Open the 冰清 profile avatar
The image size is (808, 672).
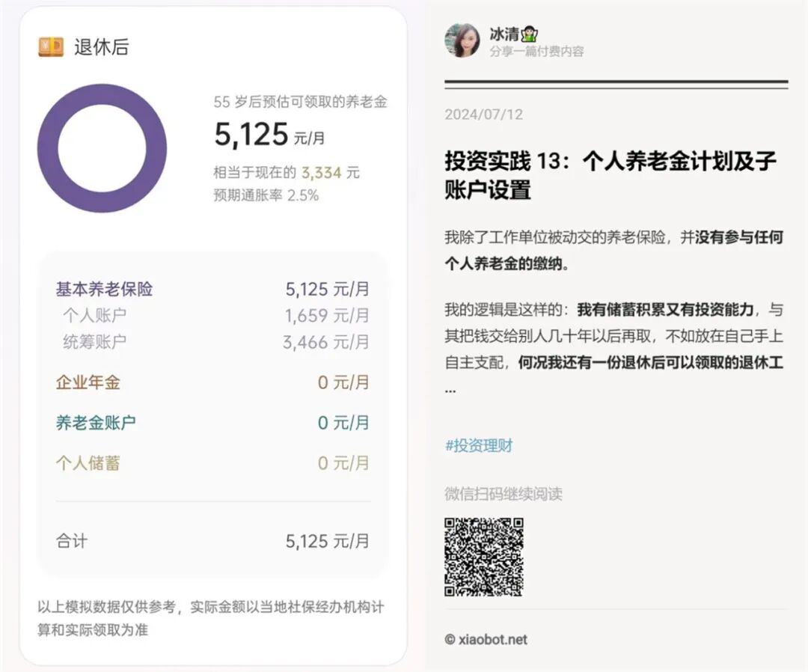[x=462, y=40]
